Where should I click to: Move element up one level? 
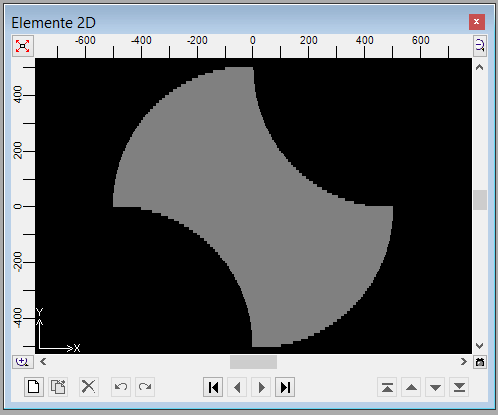point(411,387)
